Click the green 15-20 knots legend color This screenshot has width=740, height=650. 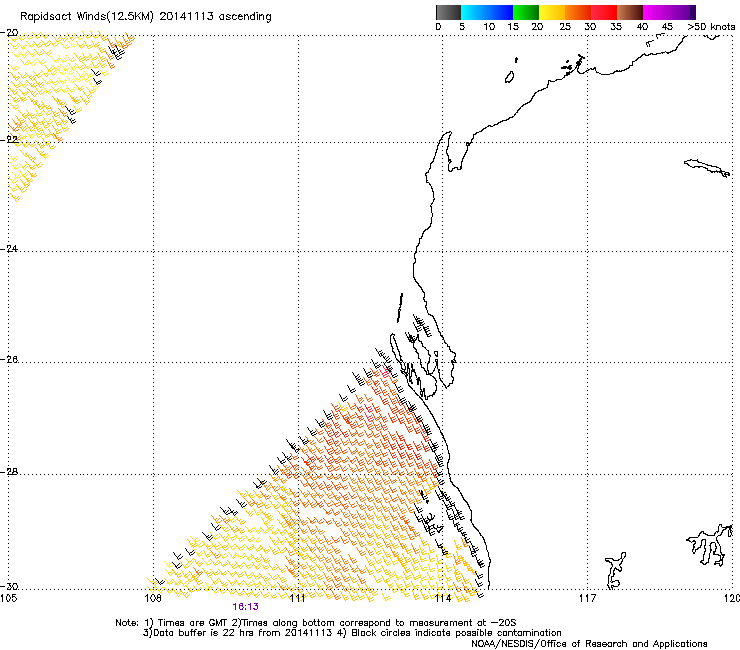(x=526, y=12)
